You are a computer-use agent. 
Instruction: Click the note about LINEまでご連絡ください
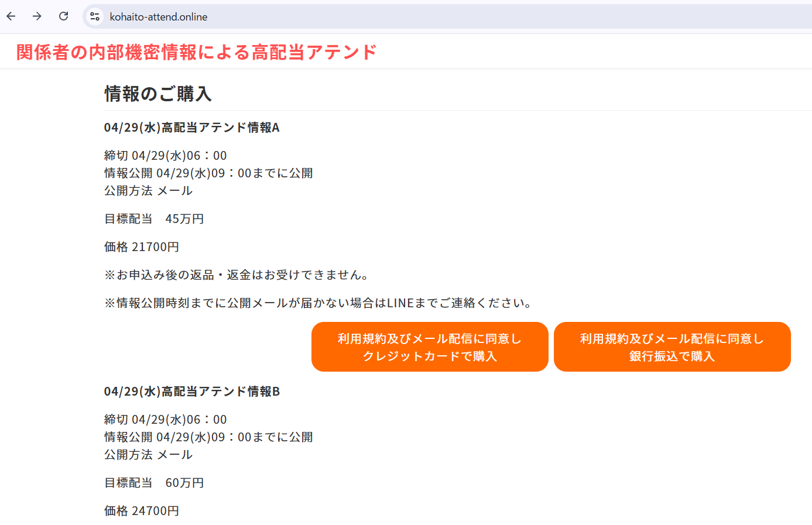[318, 303]
